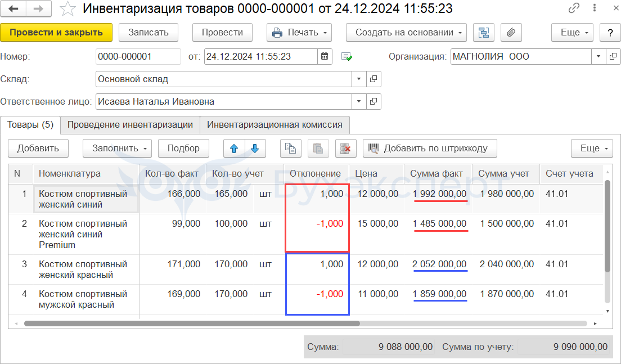
Task: Paste rows using the clipboard icon
Action: [x=318, y=149]
